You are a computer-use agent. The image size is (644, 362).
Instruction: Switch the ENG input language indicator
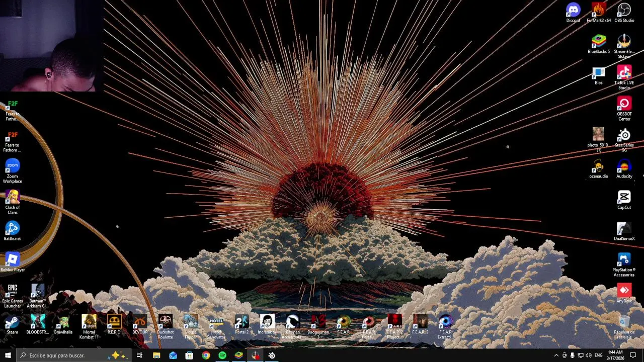click(599, 355)
